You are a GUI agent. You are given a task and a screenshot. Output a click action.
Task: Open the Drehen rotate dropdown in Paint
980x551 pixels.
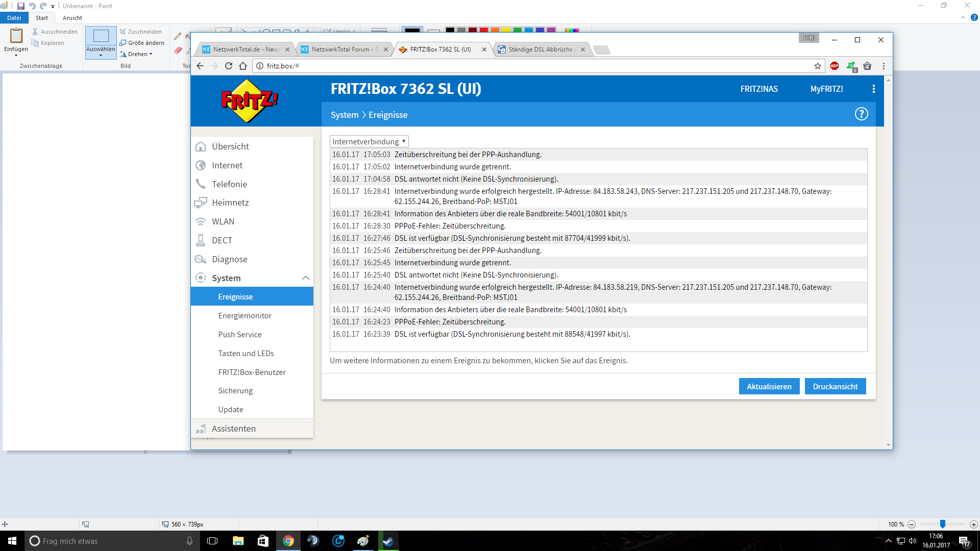pos(139,54)
